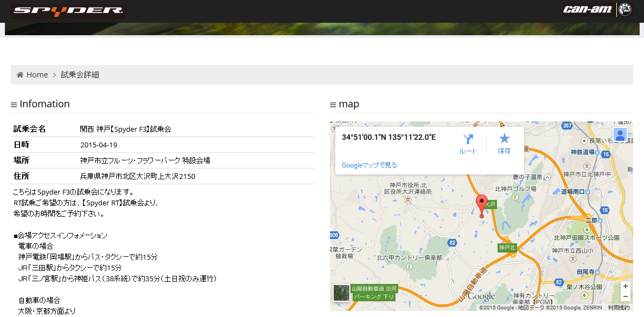The width and height of the screenshot is (644, 317).
Task: Click the route 357 highway shield
Action: [x=566, y=126]
